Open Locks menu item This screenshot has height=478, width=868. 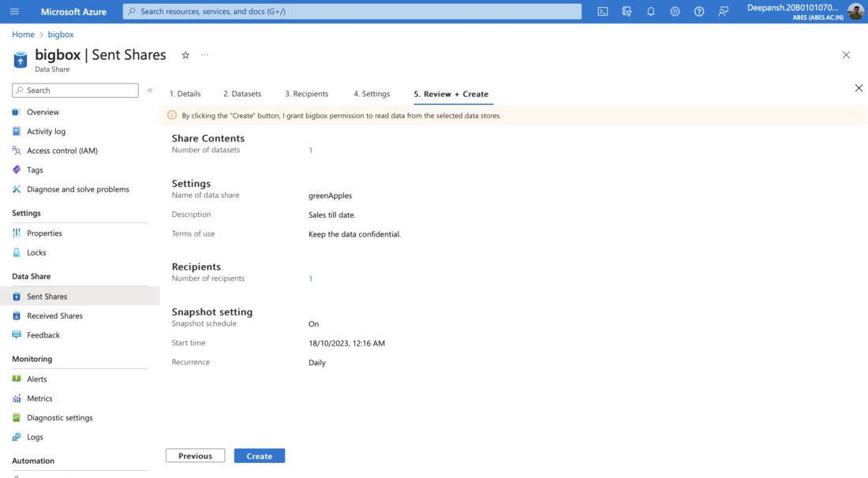(36, 252)
